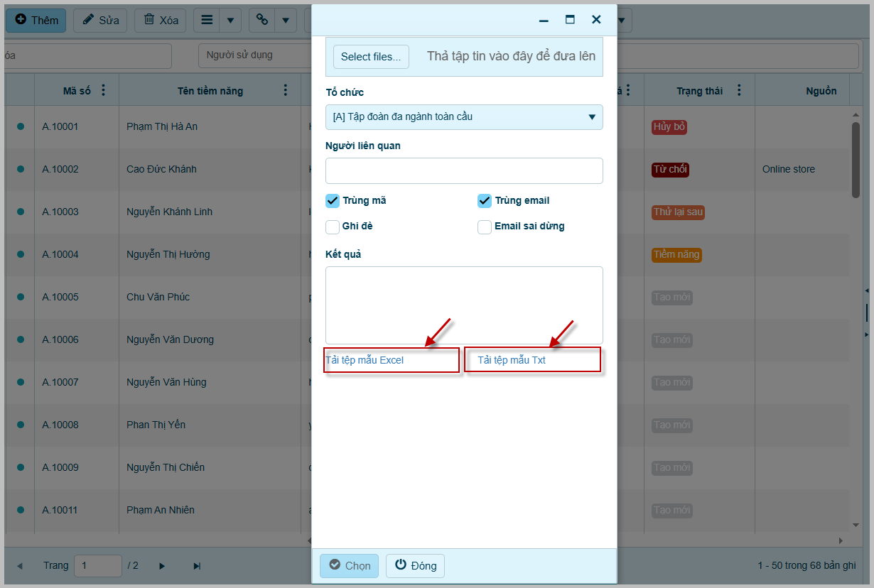The height and width of the screenshot is (588, 874).
Task: Uncheck the Trùng mã checkbox
Action: click(x=333, y=201)
